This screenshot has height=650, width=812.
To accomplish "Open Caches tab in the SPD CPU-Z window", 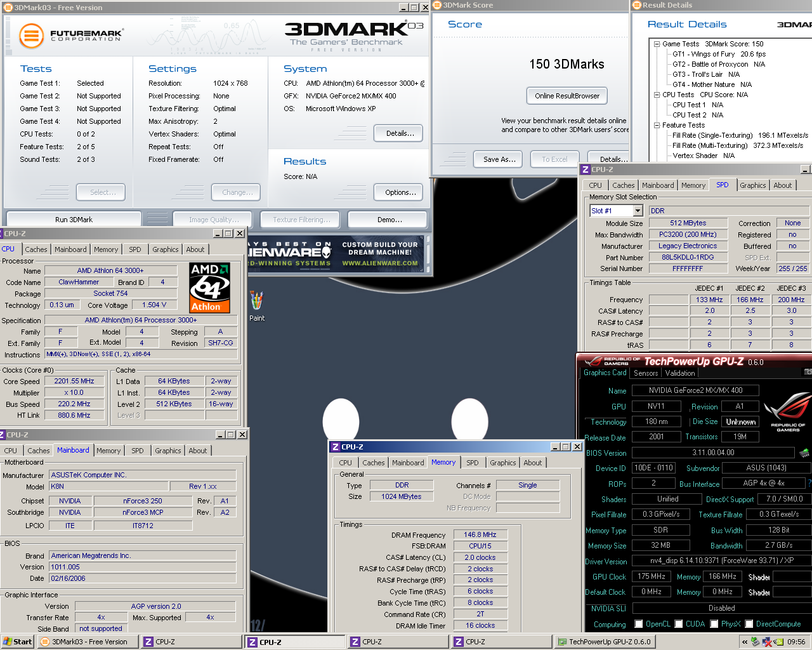I will pos(623,185).
